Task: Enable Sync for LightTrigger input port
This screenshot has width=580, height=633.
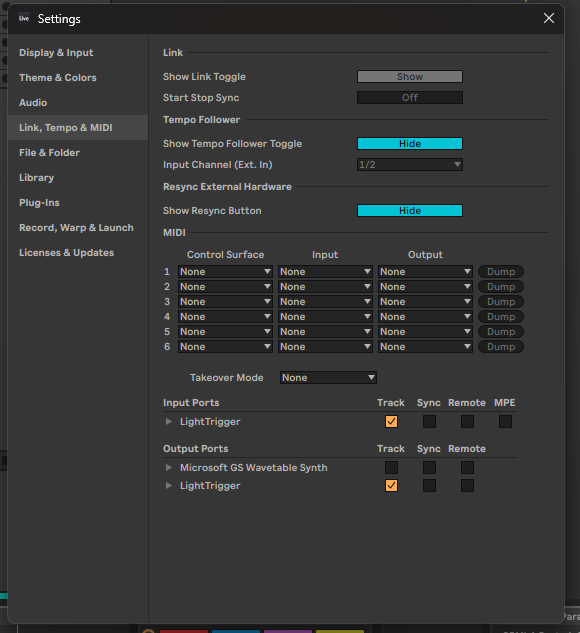Action: [x=429, y=421]
